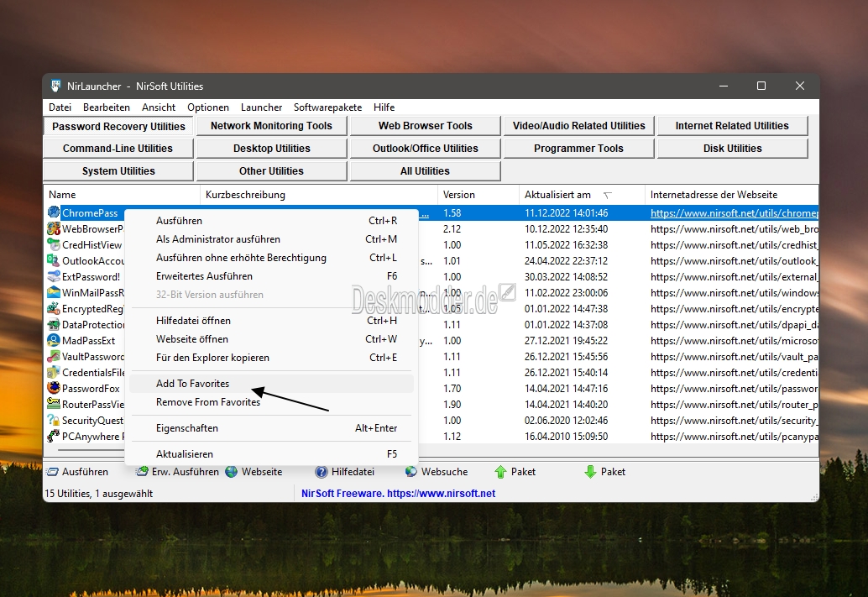Switch to Network Monitoring Tools group
The image size is (868, 597).
[x=271, y=126]
